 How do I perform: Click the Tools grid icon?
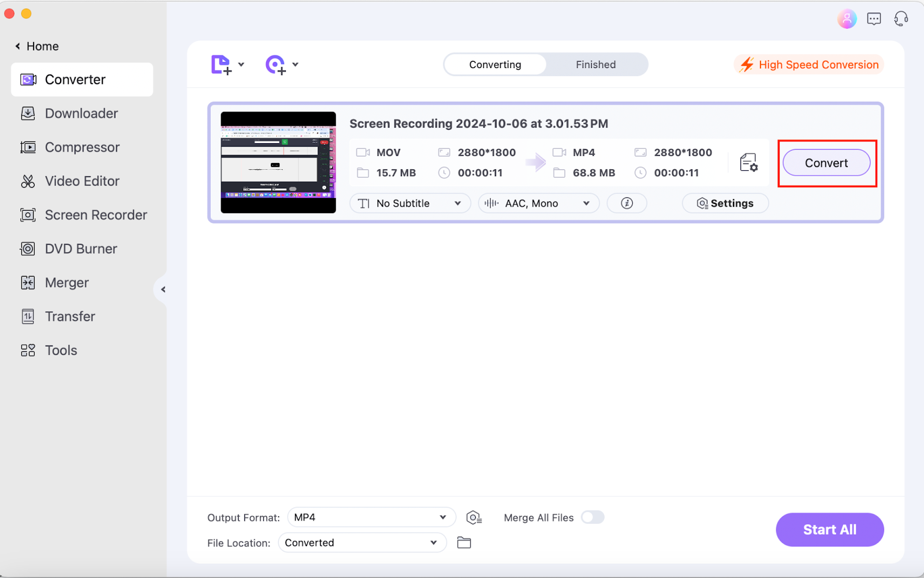(x=28, y=350)
